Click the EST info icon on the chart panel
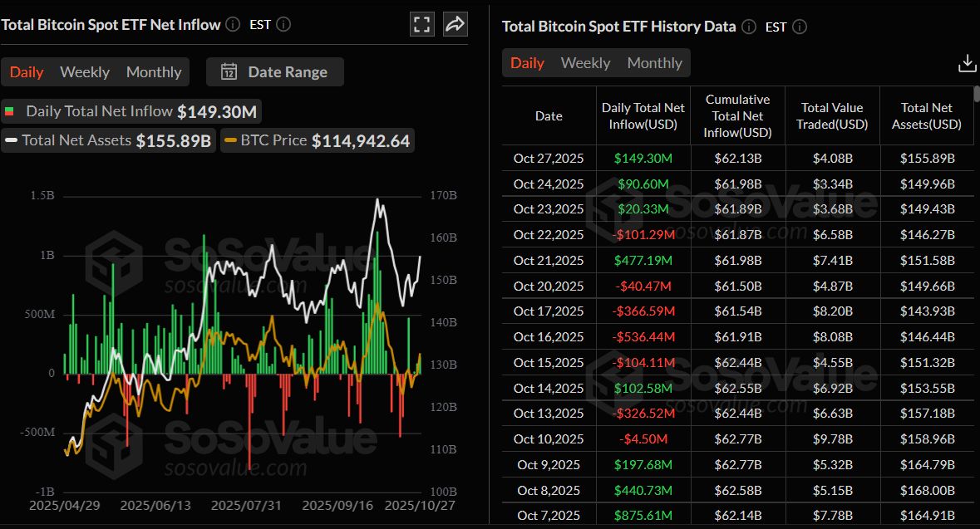Screen dimensions: 980x529 tap(283, 24)
